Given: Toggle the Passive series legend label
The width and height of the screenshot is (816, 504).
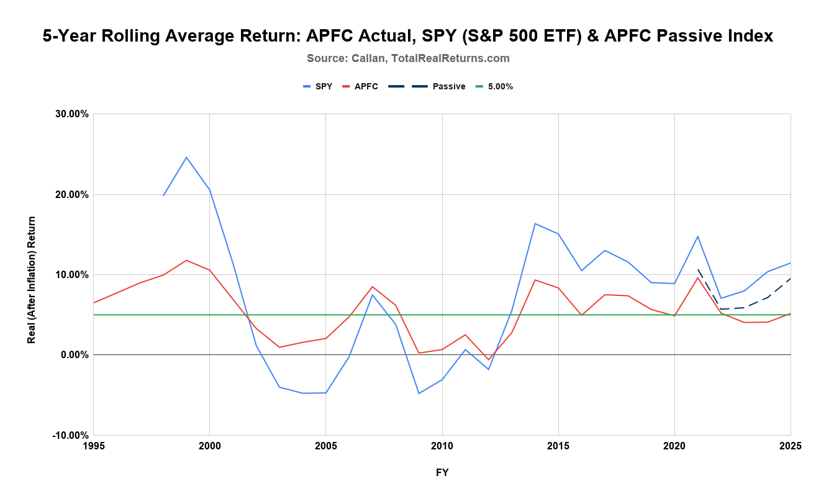Looking at the screenshot, I should (x=449, y=87).
